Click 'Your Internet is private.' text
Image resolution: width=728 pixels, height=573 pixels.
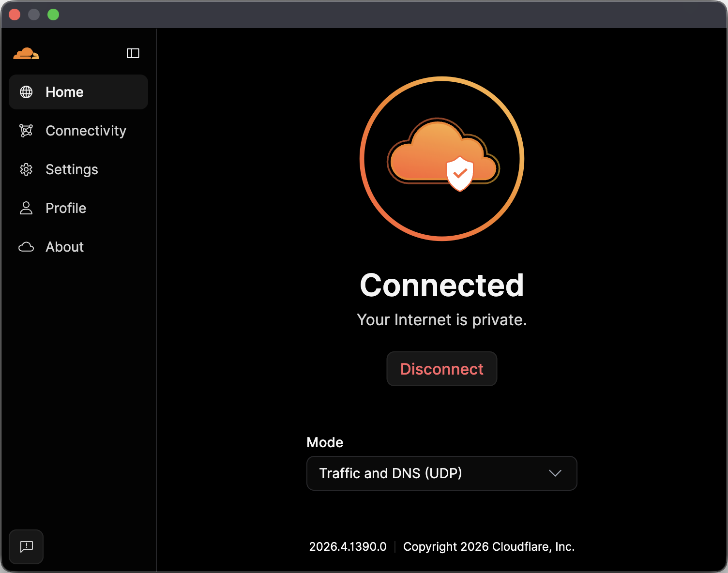(x=442, y=320)
